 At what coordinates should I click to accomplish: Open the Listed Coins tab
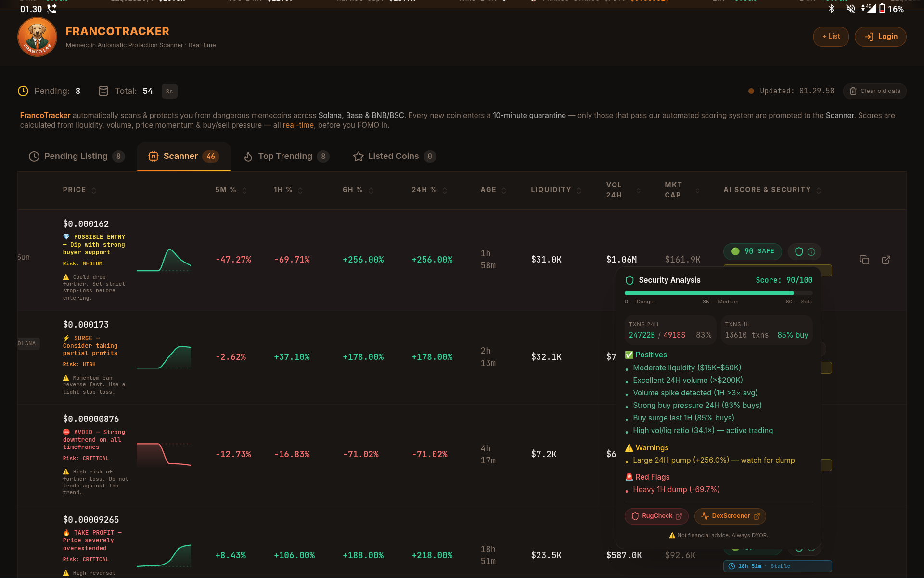pos(395,156)
